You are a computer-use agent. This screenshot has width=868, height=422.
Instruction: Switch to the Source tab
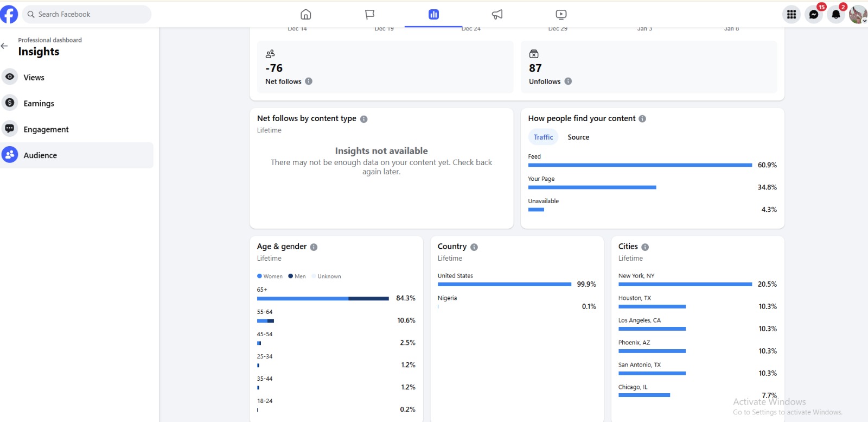click(578, 137)
